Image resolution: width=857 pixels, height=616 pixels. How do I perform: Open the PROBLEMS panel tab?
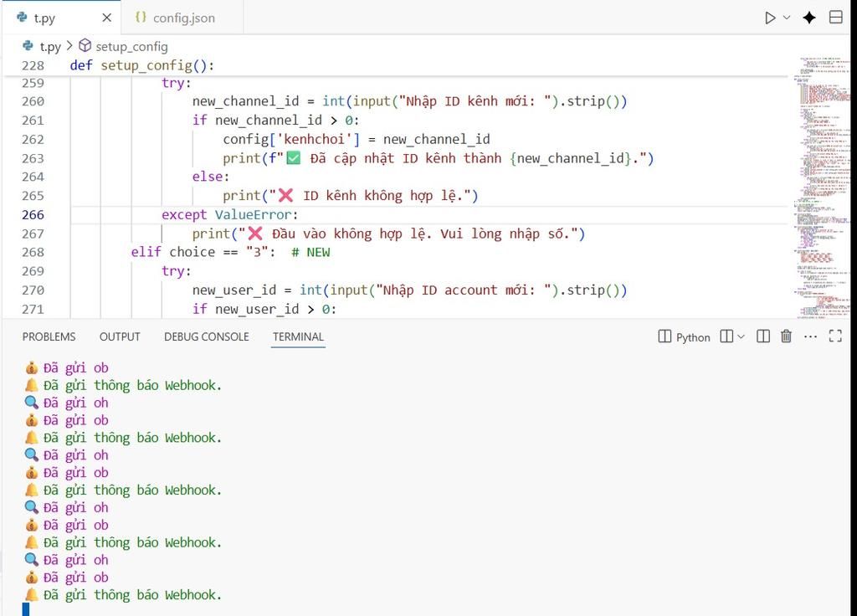(49, 336)
